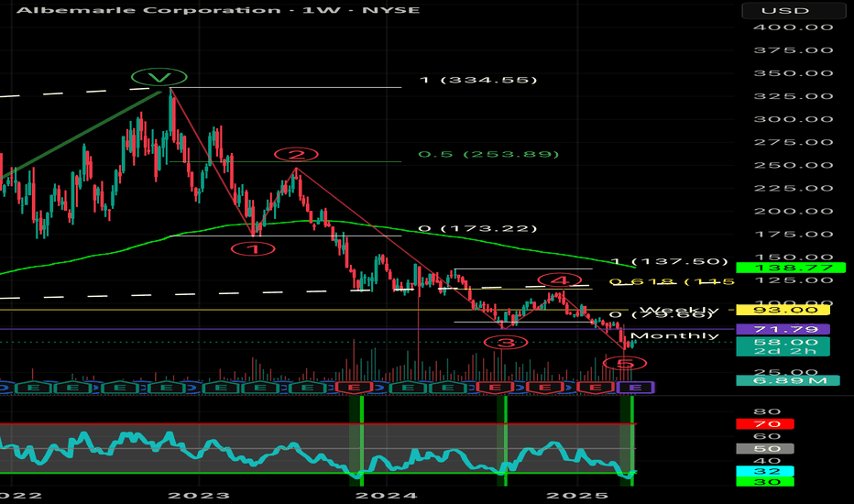This screenshot has height=504, width=854.
Task: Click the 300.00 price axis label
Action: point(793,119)
